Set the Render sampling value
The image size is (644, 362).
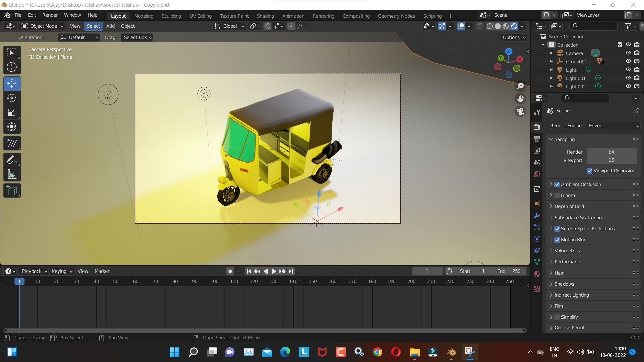[x=611, y=152]
